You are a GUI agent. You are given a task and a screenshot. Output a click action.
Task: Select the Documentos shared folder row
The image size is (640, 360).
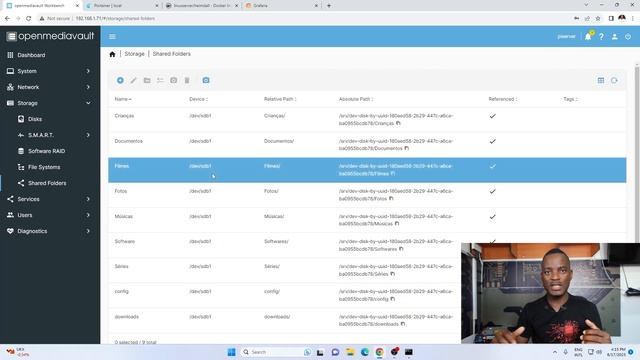(x=367, y=144)
